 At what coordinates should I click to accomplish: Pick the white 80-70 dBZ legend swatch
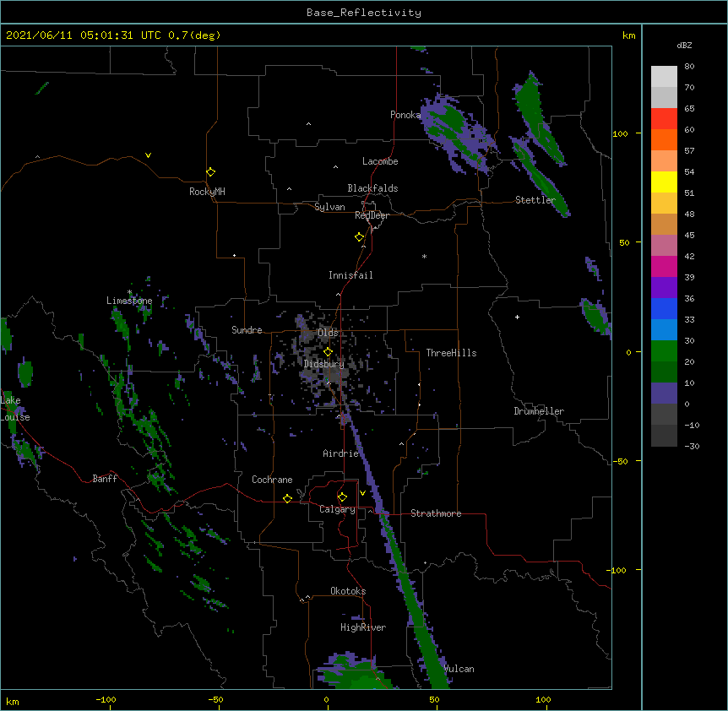click(664, 77)
